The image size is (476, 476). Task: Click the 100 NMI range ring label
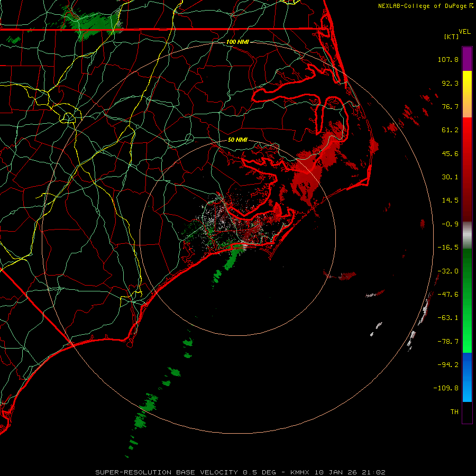237,42
